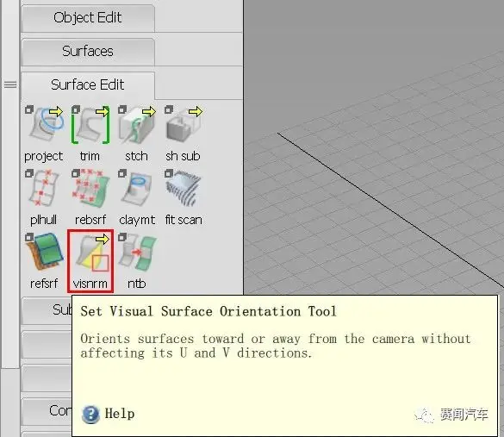This screenshot has width=504, height=437.
Task: Expand visnrm flyout yellow arrow
Action: [103, 240]
